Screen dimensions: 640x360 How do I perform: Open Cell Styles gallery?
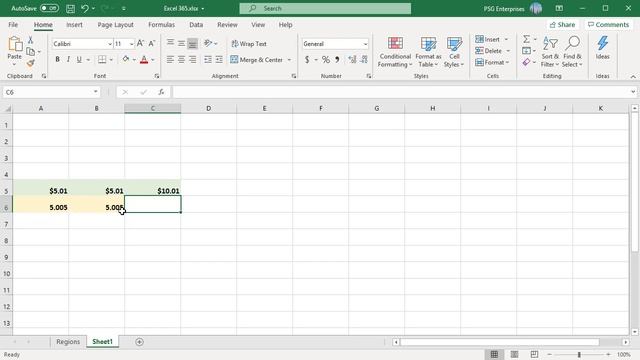(454, 52)
